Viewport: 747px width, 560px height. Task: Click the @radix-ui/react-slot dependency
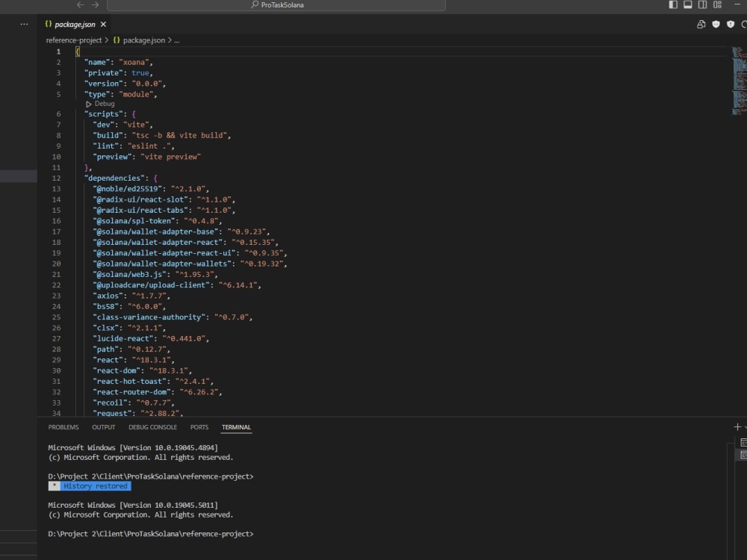[164, 199]
